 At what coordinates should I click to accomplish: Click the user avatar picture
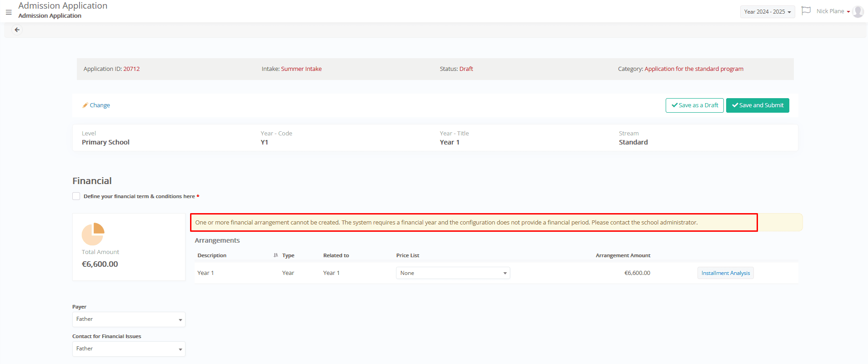point(858,11)
